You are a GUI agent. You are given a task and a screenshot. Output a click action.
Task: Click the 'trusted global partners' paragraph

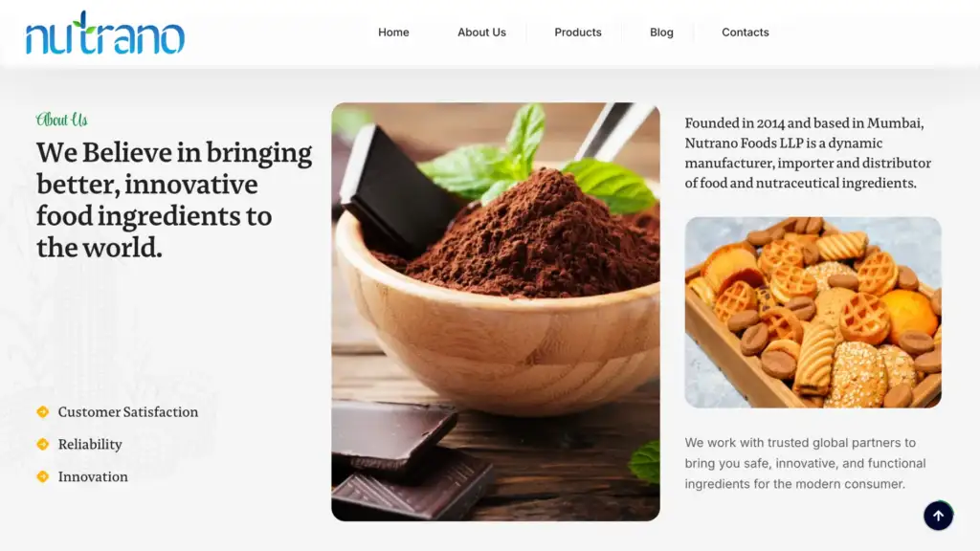point(805,463)
